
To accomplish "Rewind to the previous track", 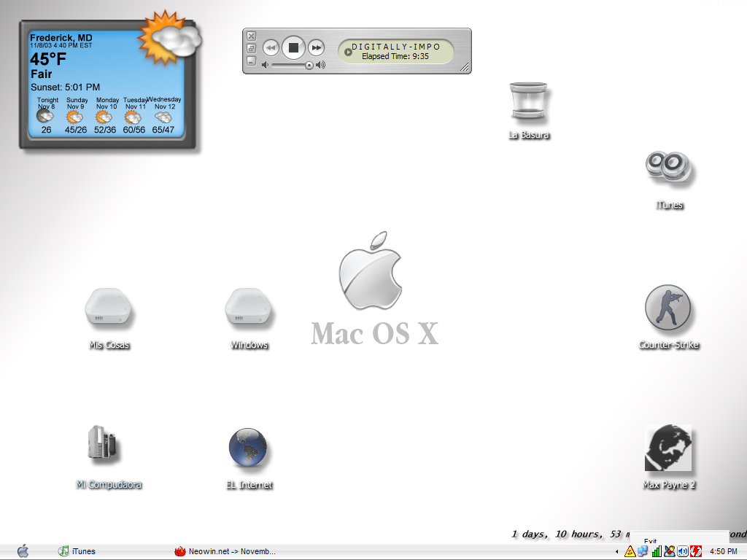I will pos(271,48).
